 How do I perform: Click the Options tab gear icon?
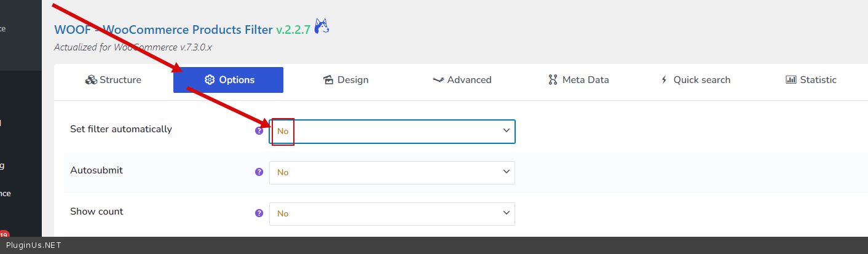pos(209,80)
